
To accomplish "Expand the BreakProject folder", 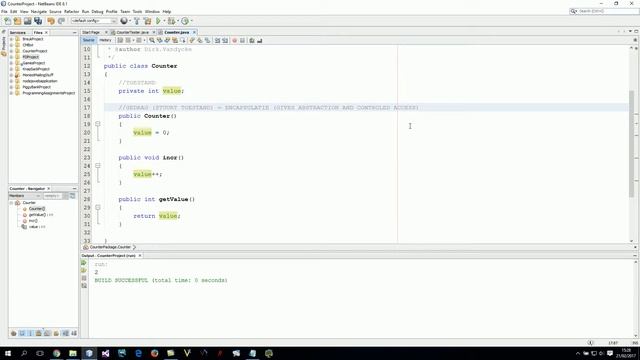I will coord(11,39).
